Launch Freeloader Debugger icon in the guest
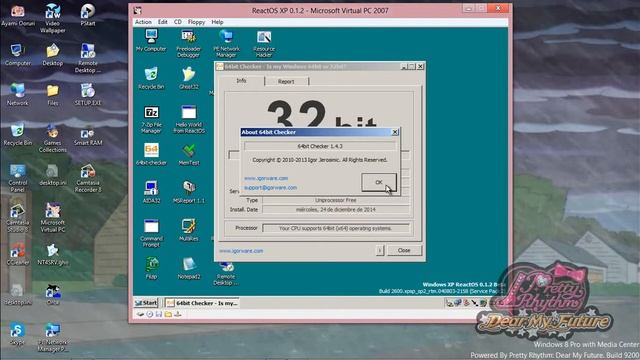This screenshot has height=360, width=640. pyautogui.click(x=188, y=43)
